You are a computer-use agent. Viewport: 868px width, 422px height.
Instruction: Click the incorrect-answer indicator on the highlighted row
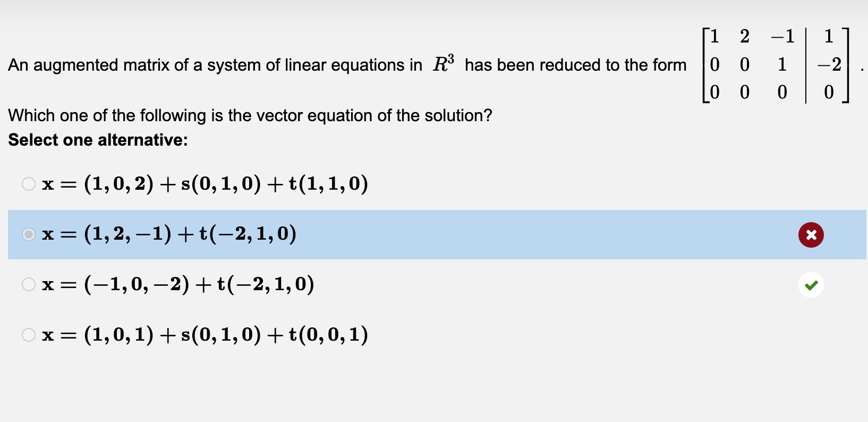point(810,234)
